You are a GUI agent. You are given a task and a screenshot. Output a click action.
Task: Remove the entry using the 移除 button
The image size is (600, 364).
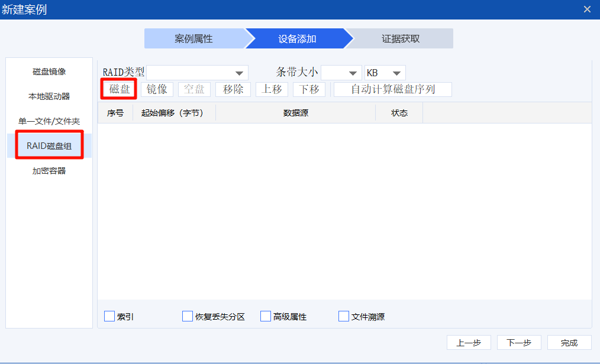coord(233,89)
